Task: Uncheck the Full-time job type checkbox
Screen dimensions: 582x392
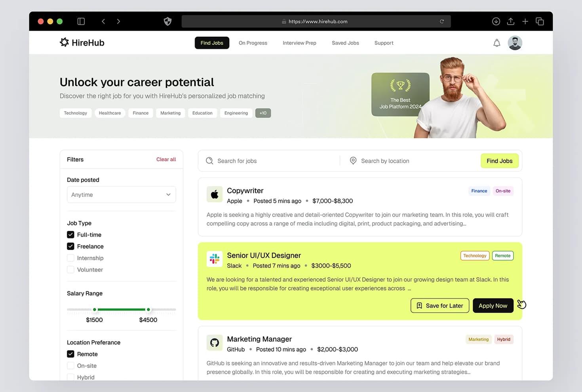Action: (70, 235)
